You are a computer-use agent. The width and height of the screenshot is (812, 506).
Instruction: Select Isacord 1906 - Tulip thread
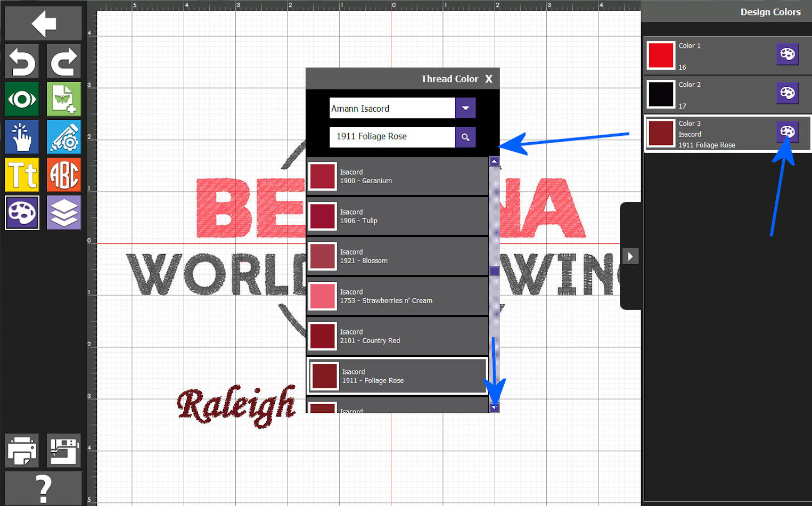pyautogui.click(x=397, y=216)
